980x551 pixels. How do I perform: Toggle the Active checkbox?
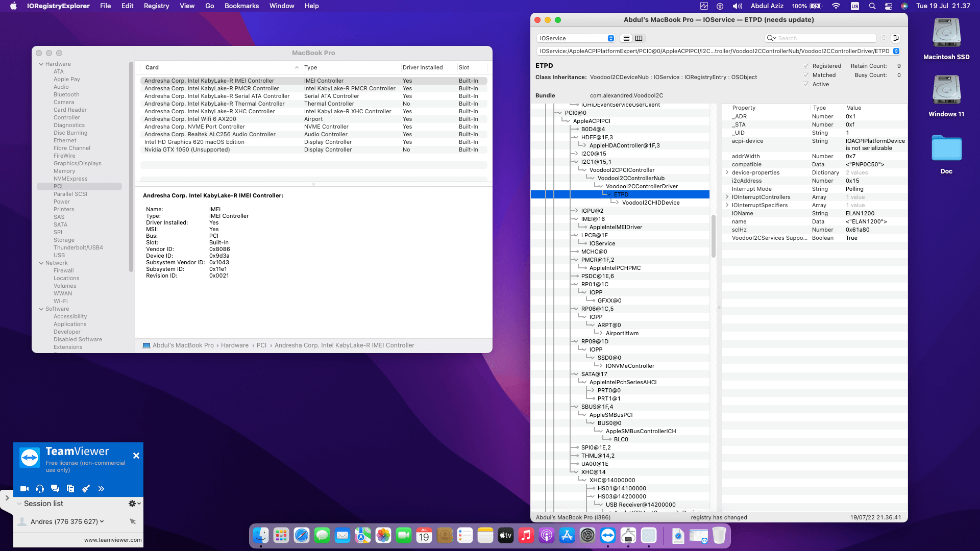(x=806, y=84)
